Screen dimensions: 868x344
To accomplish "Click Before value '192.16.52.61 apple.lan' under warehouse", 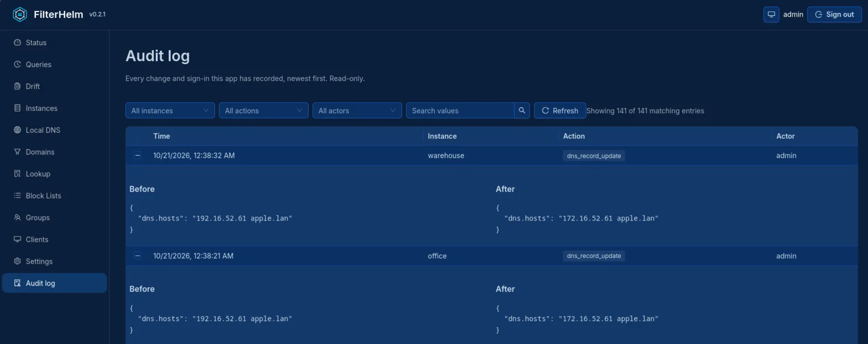I will tap(242, 218).
